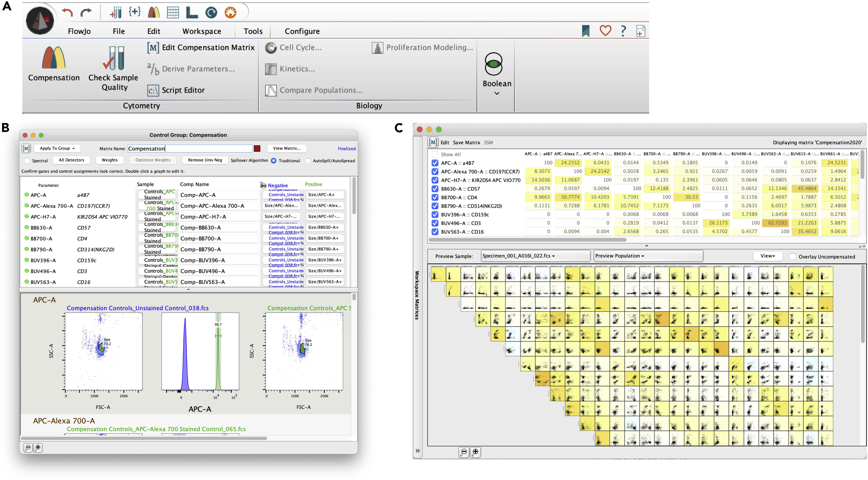Open the Boolean gate tool
The image size is (868, 480).
click(494, 64)
